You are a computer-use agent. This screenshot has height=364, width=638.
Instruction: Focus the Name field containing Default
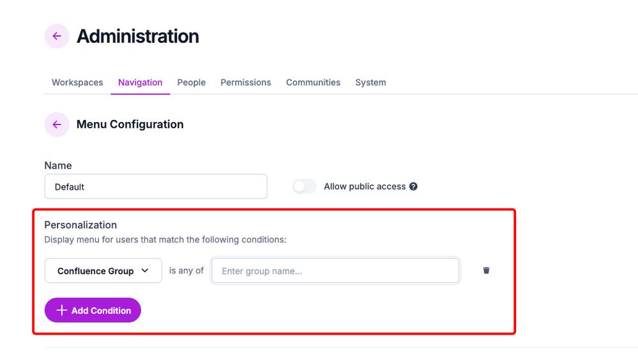click(x=156, y=186)
